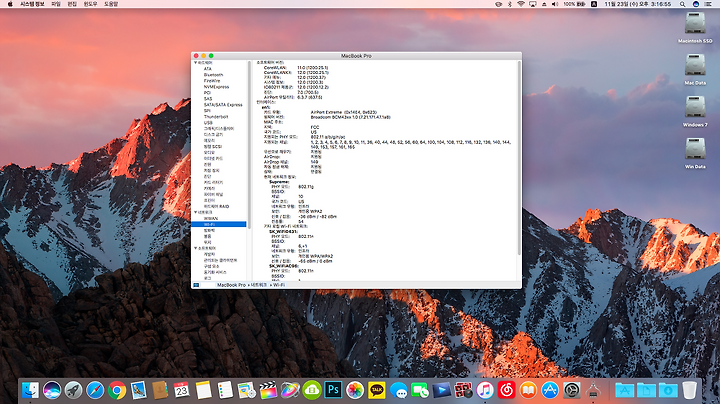Viewport: 720px width, 404px height.
Task: Select NVMExpress in sidebar list
Action: click(216, 87)
